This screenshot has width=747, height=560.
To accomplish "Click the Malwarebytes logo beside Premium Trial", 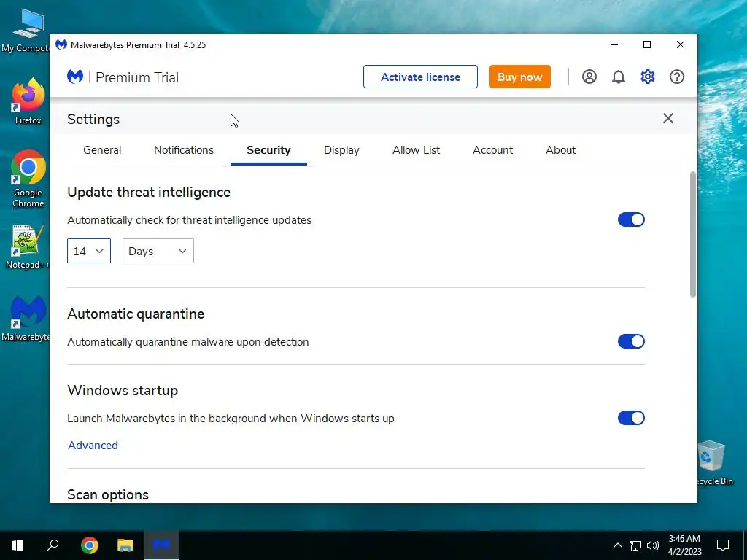I will point(75,77).
